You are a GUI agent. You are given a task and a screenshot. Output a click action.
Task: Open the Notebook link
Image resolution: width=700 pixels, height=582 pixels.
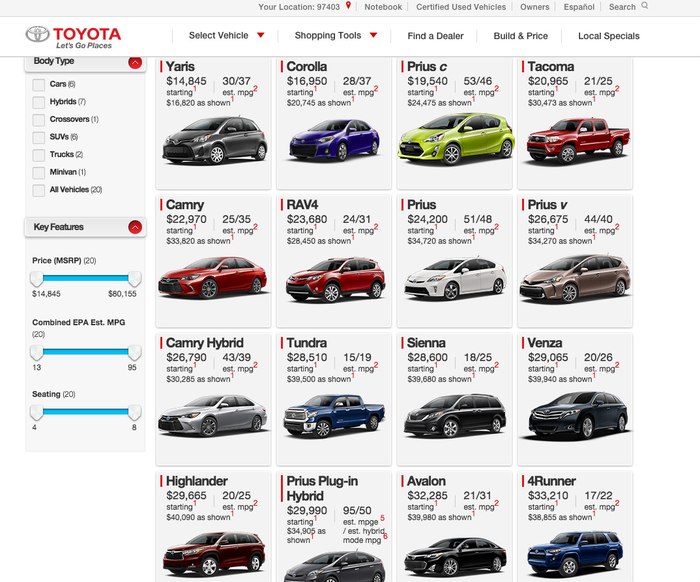383,7
